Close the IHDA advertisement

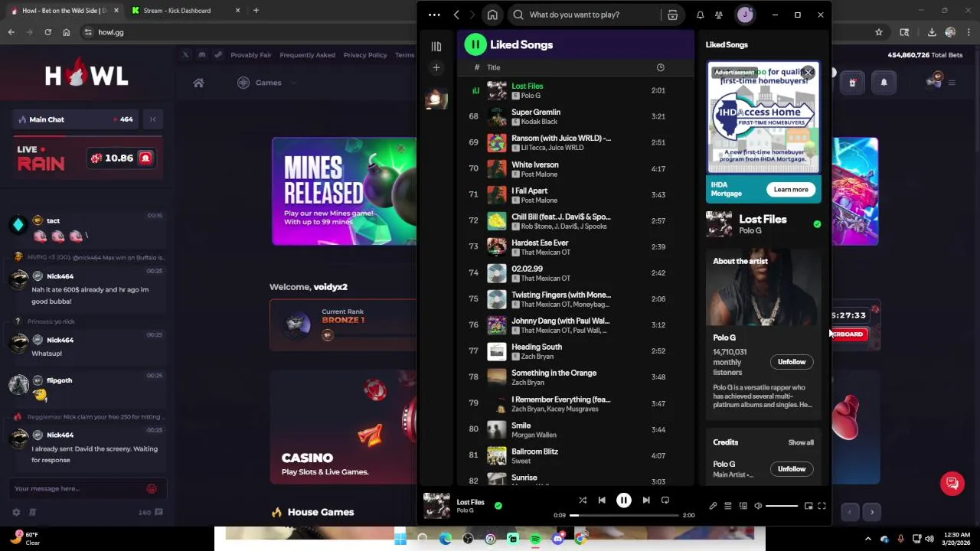click(808, 73)
